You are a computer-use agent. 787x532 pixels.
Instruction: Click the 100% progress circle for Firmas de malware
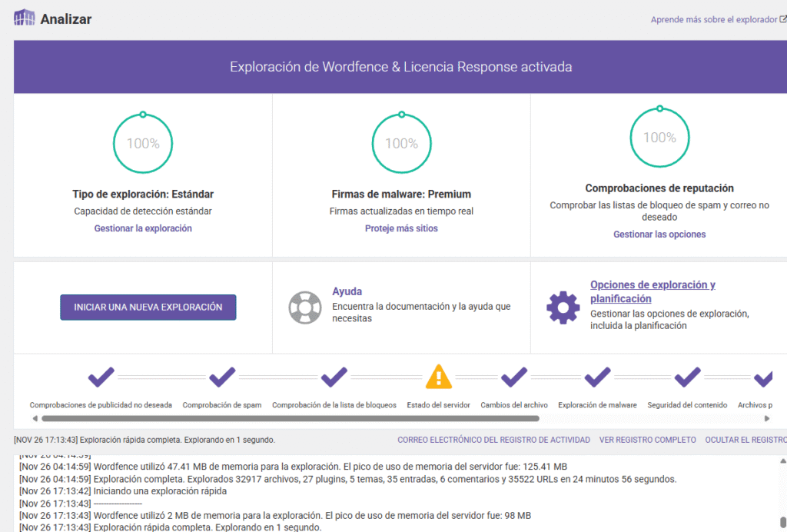pos(401,143)
